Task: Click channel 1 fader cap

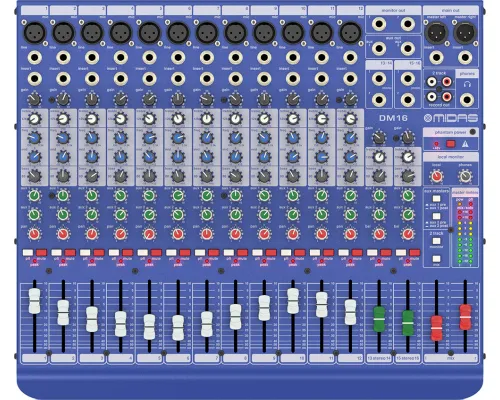Action: [34, 301]
